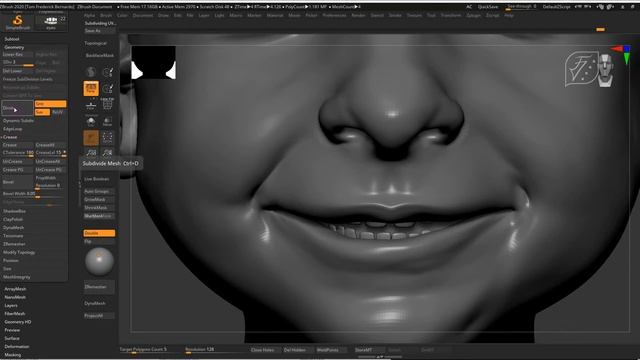Expand the MeshIntegrity section
The height and width of the screenshot is (360, 640).
(x=17, y=277)
